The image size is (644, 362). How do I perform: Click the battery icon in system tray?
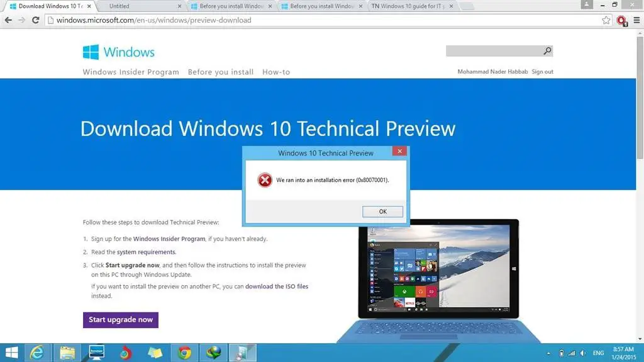pyautogui.click(x=562, y=353)
